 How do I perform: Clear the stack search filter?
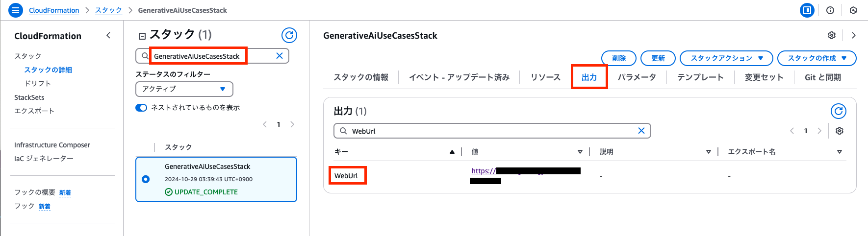[280, 56]
